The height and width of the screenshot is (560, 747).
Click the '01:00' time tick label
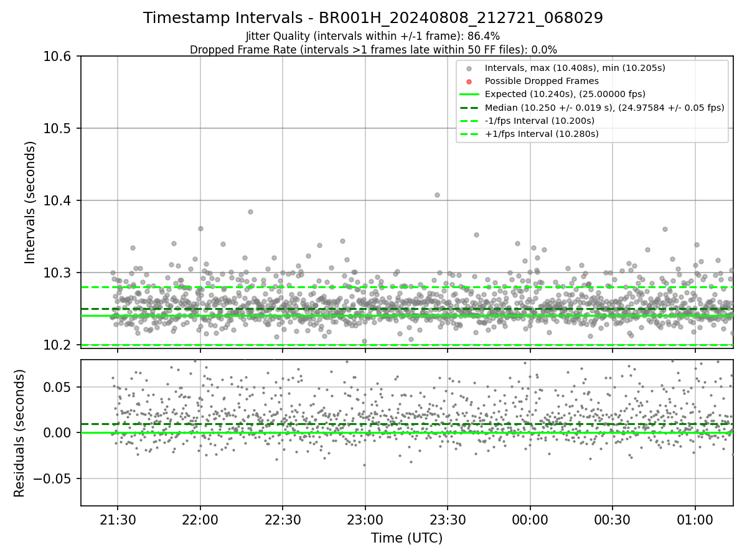tap(695, 520)
